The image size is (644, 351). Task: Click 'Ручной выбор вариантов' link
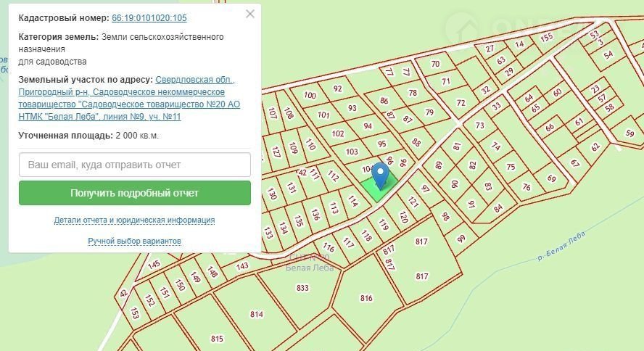134,241
